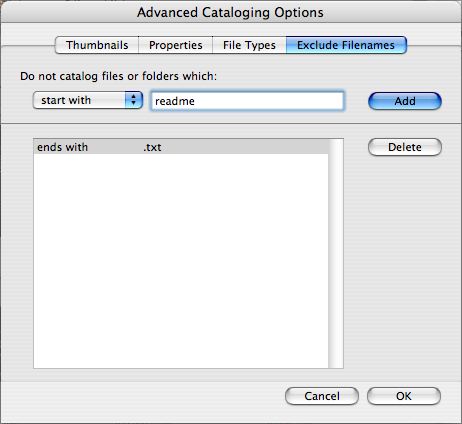Viewport: 462px width, 424px height.
Task: Click the exclusion list's vertical scrollbar
Action: (x=336, y=254)
